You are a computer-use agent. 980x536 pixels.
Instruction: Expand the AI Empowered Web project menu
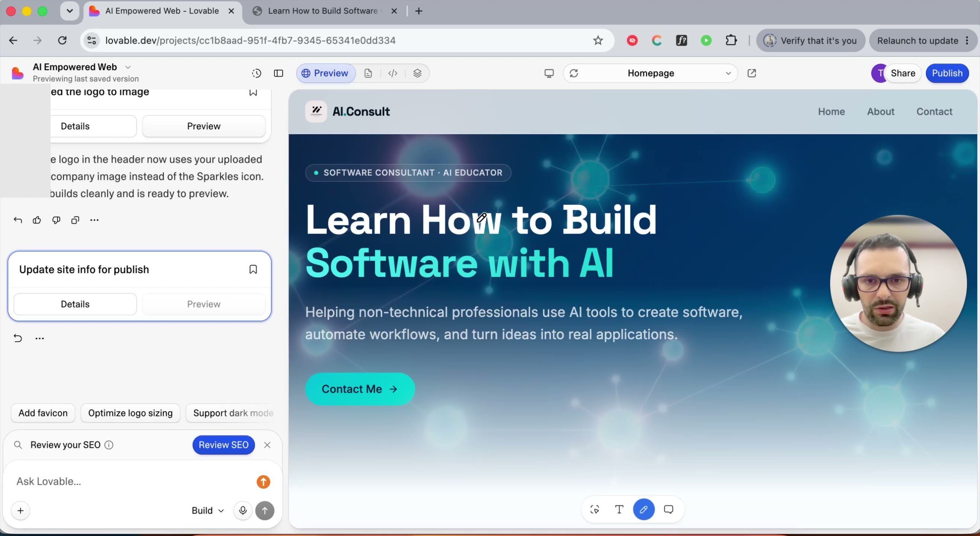point(128,67)
